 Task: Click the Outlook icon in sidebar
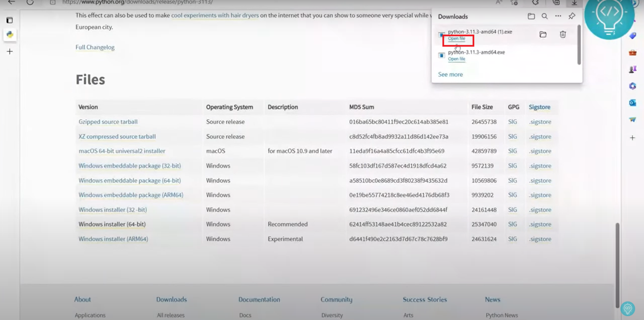click(632, 103)
